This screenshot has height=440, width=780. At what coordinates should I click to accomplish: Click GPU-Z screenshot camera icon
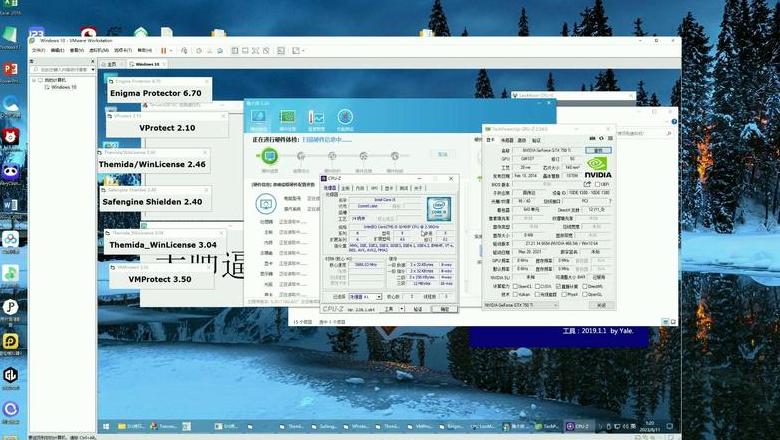tap(592, 138)
